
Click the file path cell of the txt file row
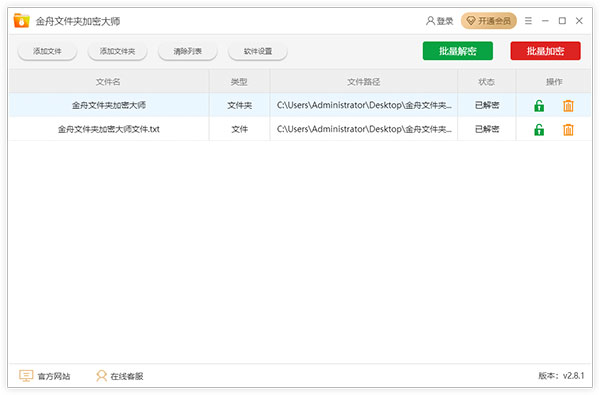[364, 129]
